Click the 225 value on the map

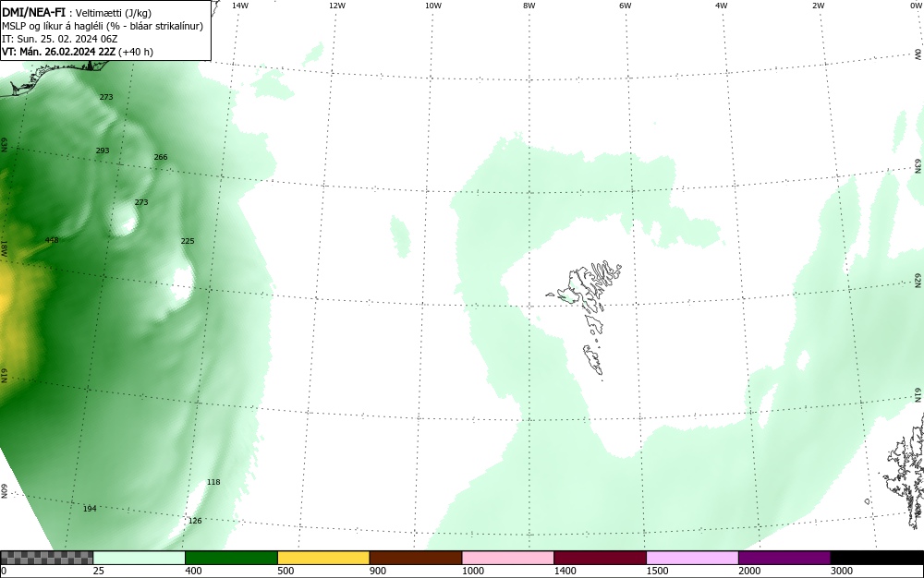click(x=188, y=241)
